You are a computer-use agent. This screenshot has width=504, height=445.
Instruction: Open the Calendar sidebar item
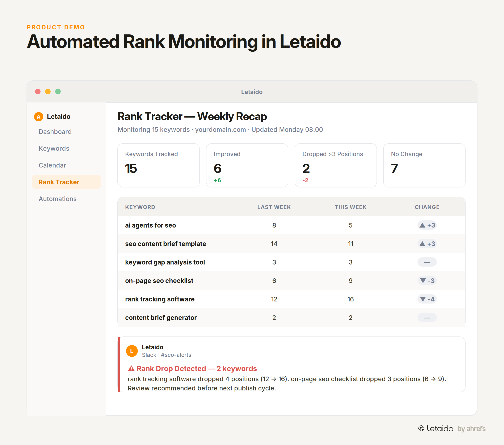[52, 165]
